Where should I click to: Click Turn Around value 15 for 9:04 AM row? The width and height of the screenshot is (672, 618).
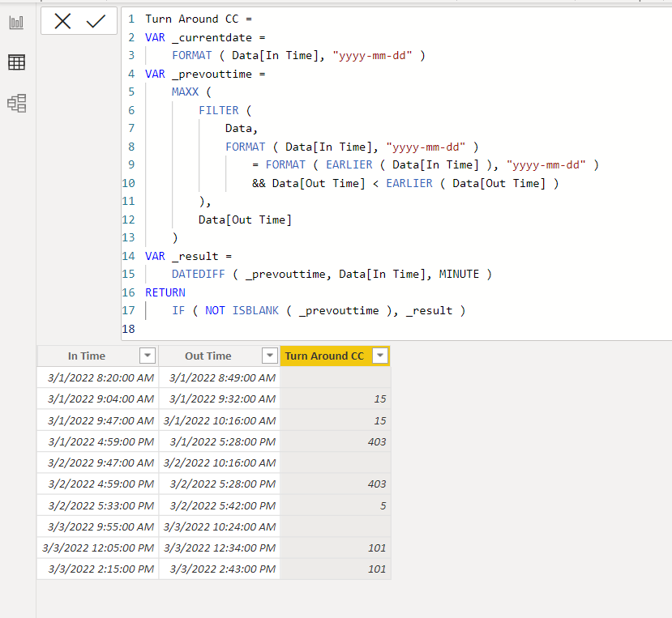(x=335, y=399)
